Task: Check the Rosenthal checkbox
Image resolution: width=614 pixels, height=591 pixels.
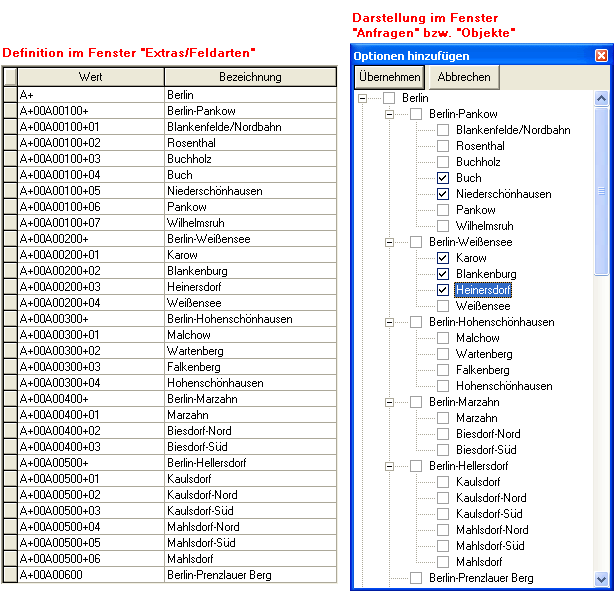Action: tap(443, 146)
